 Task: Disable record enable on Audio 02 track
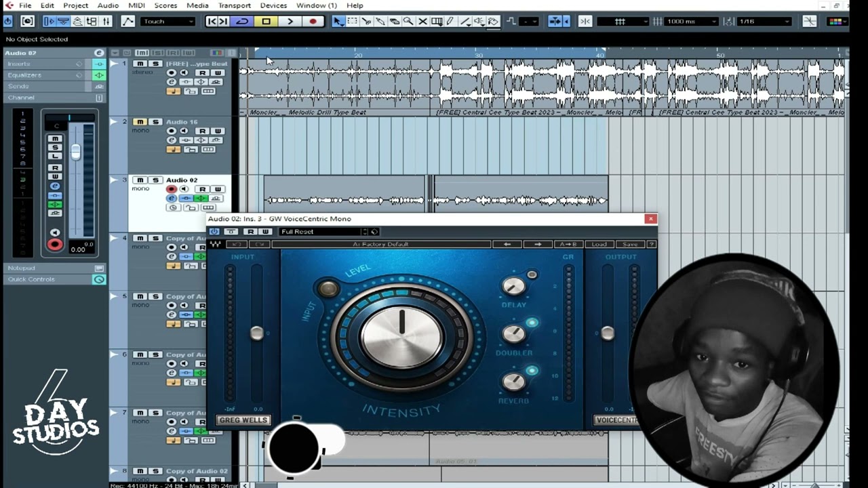tap(172, 189)
